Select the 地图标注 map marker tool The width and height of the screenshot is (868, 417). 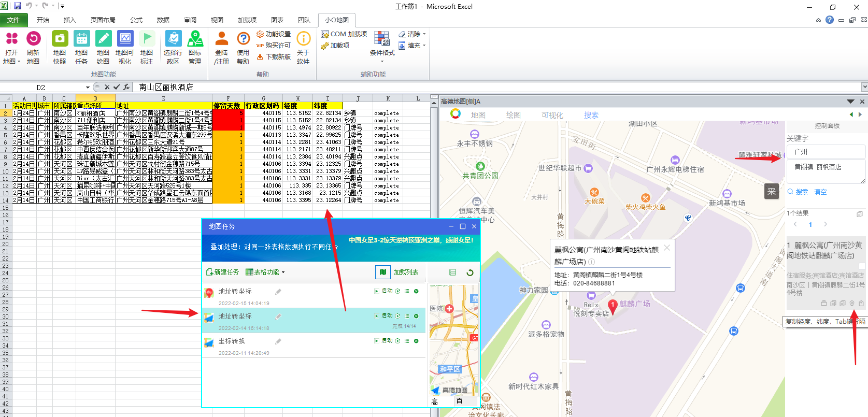147,47
